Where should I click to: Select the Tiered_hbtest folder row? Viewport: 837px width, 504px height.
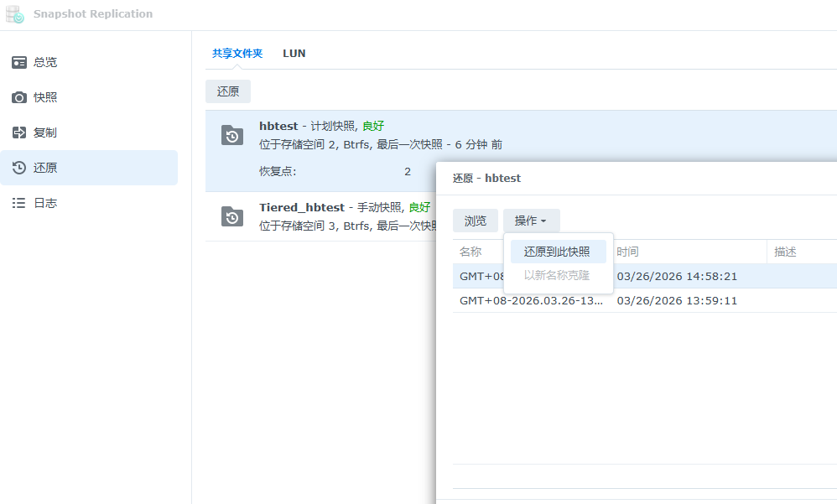click(335, 217)
